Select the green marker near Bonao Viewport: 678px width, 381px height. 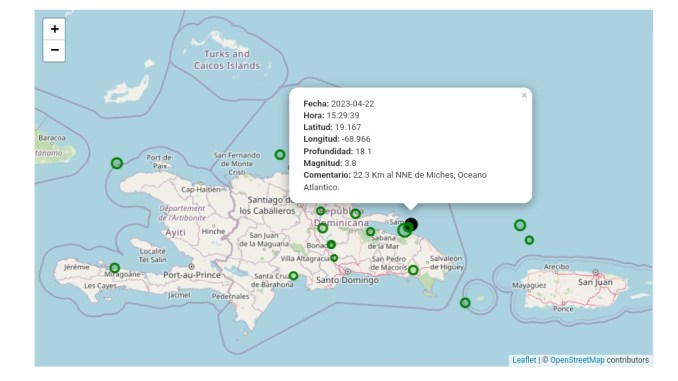(331, 245)
